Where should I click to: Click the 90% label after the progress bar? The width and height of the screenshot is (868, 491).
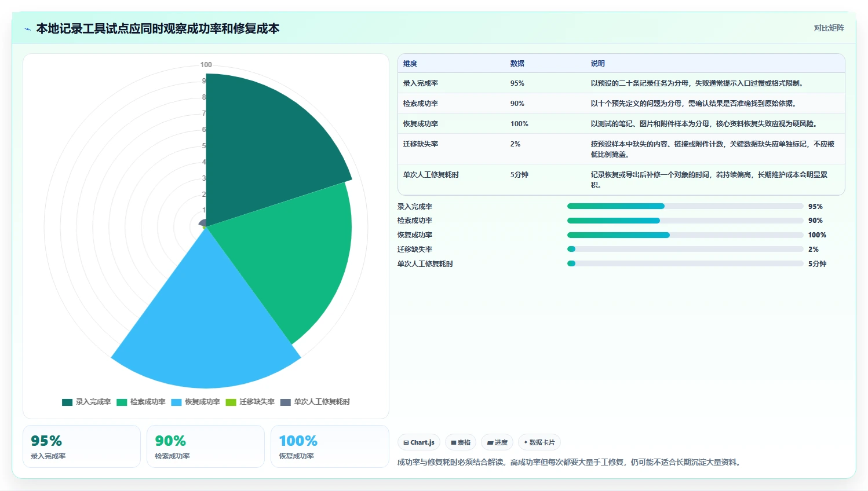(x=815, y=221)
